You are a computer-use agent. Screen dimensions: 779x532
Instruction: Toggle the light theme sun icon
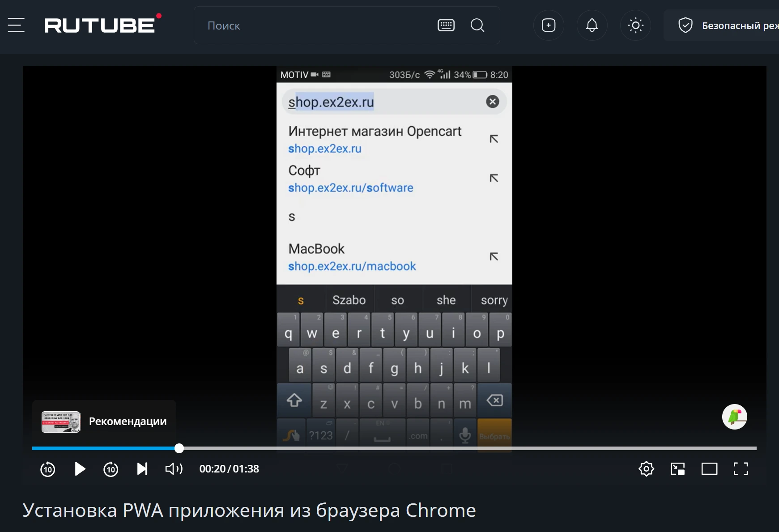click(x=635, y=26)
